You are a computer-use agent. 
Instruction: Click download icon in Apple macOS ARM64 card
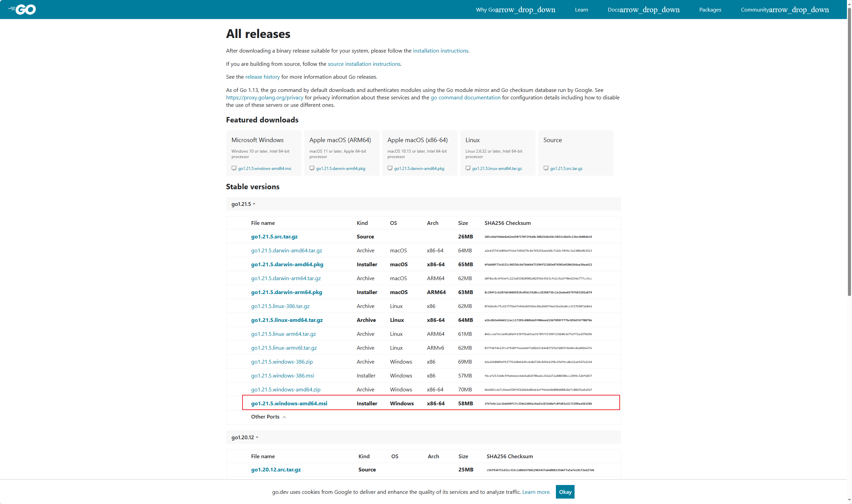312,168
